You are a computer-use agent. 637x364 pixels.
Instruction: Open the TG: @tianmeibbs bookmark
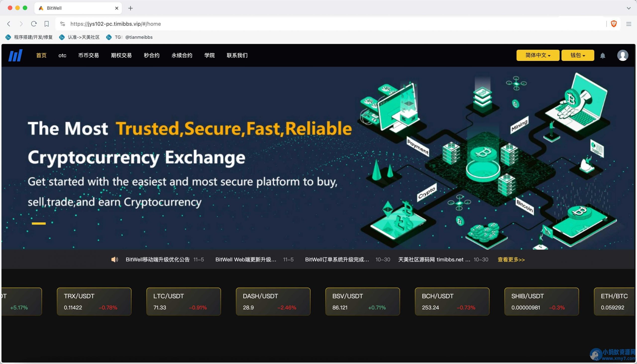click(x=129, y=37)
